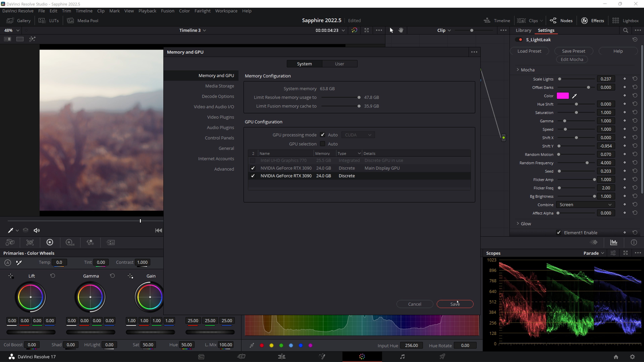Uncheck second NVIDIA GeForce RTX 3090
This screenshot has height=362, width=644.
click(x=253, y=176)
